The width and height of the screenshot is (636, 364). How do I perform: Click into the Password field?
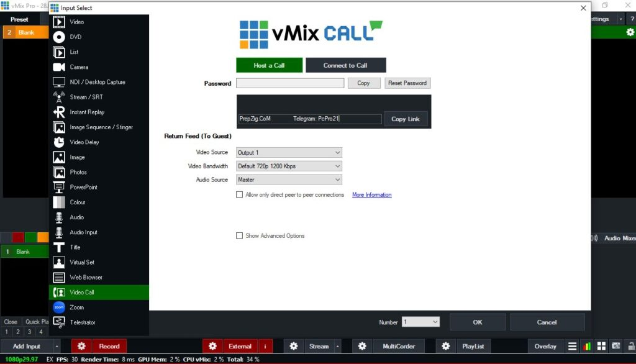(x=290, y=83)
